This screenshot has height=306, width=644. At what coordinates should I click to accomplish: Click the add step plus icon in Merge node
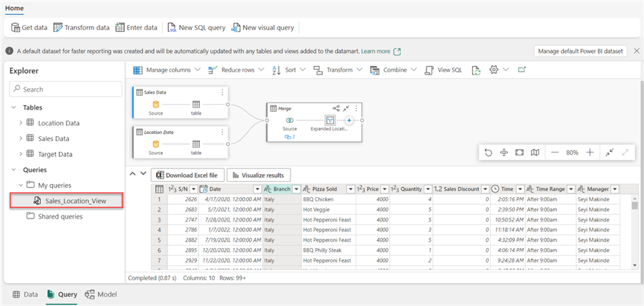[350, 121]
